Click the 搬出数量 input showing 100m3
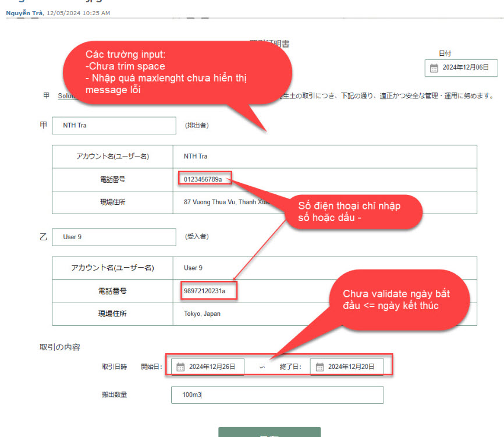Image resolution: width=504 pixels, height=437 pixels. (x=277, y=395)
